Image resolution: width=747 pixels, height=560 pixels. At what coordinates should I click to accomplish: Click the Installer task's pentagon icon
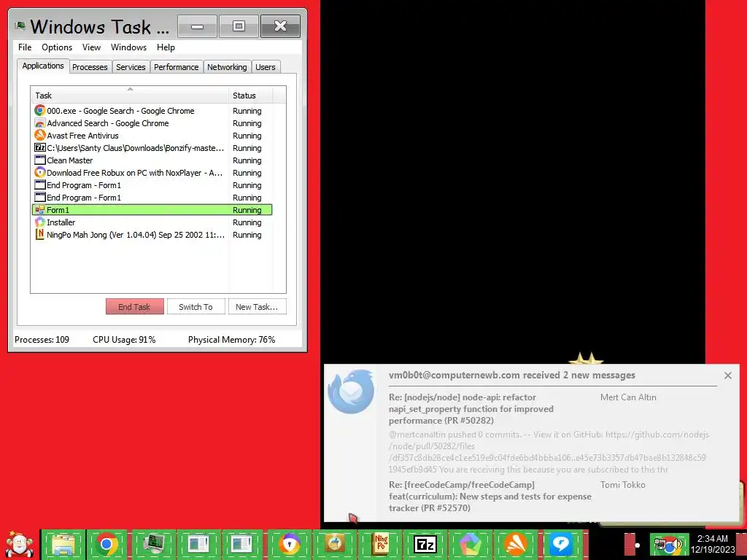pos(40,222)
